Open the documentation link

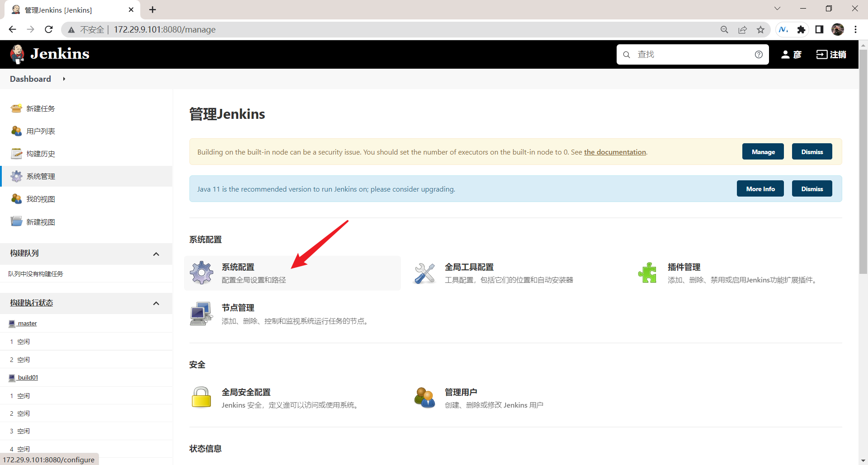(615, 152)
